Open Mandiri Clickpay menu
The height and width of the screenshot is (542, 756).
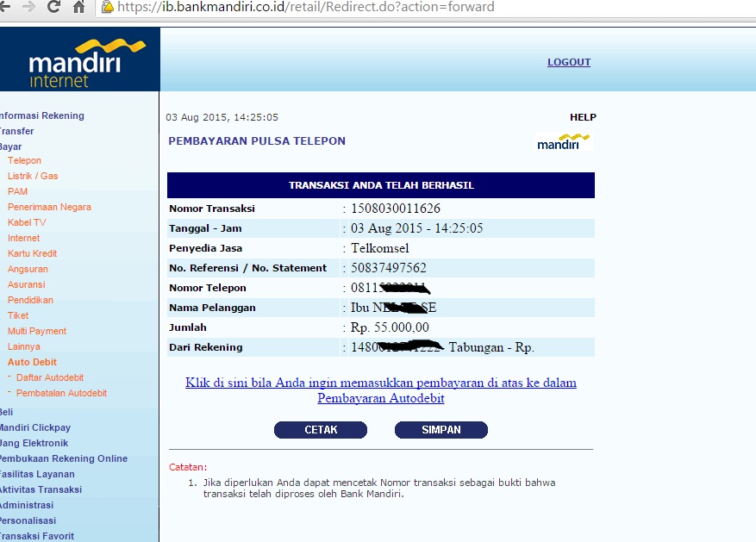[35, 427]
